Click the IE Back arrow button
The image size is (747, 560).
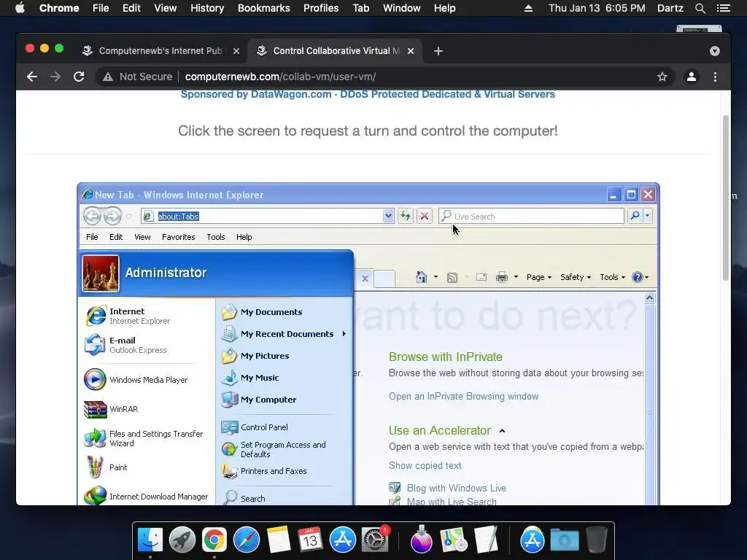(x=93, y=216)
